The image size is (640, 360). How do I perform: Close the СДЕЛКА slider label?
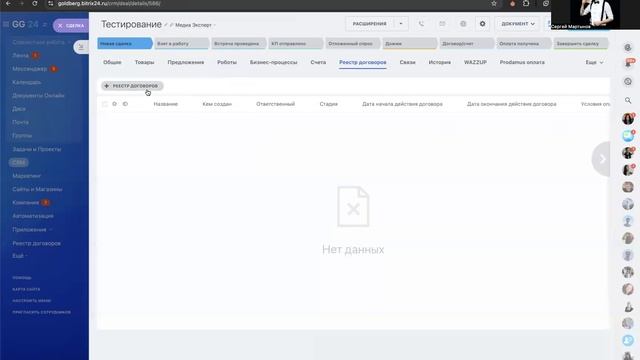(60, 26)
